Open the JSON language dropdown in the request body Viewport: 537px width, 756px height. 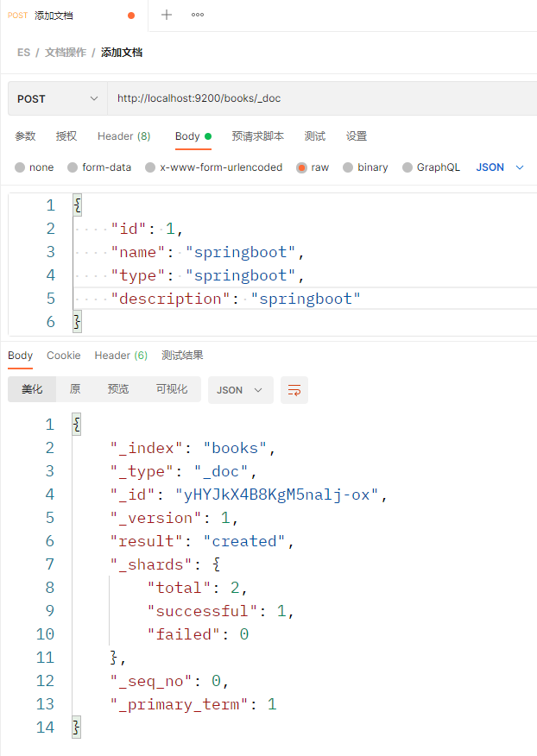coord(499,167)
